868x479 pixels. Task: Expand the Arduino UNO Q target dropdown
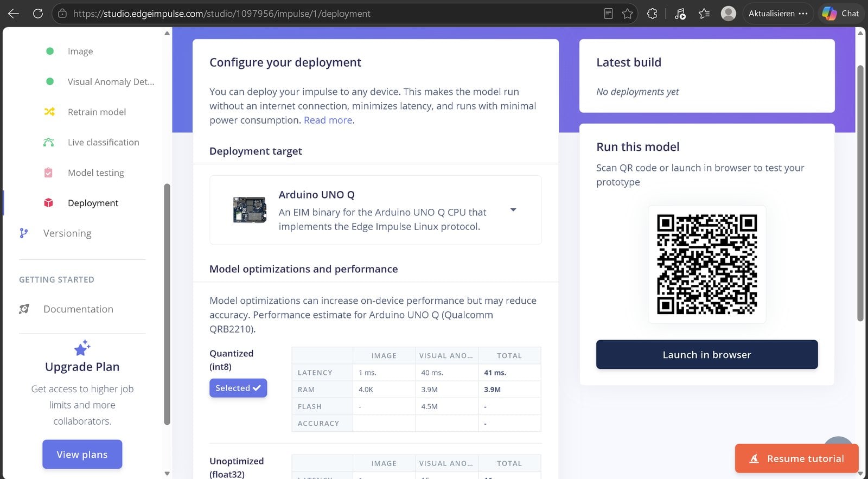click(x=513, y=210)
